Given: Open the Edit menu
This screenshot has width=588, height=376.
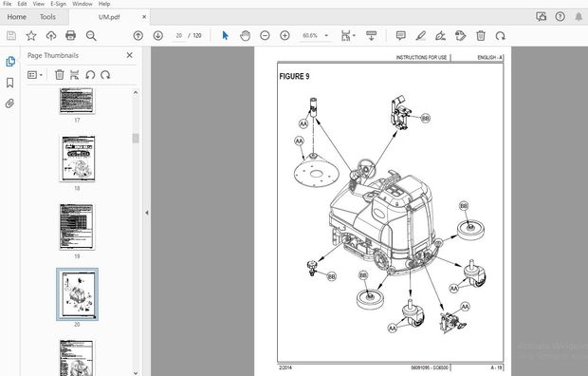Looking at the screenshot, I should click(22, 4).
